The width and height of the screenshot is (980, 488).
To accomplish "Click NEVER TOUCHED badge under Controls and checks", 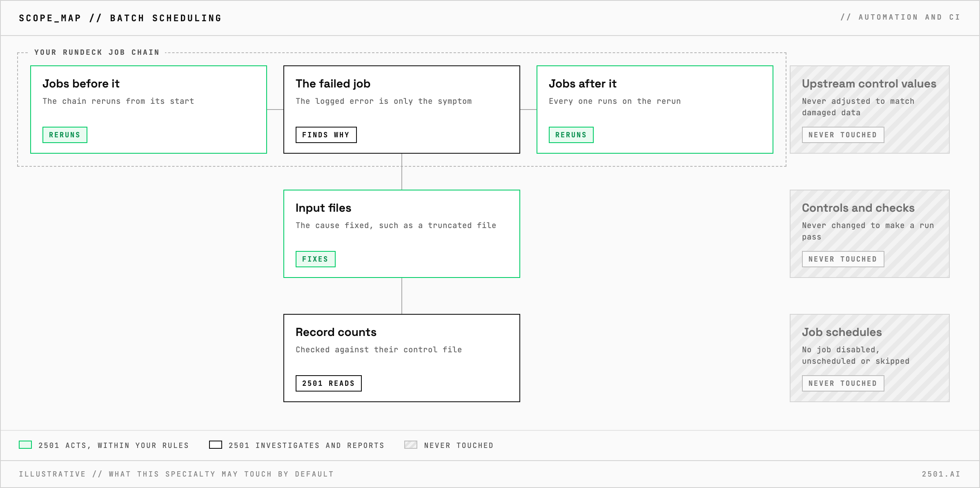I will pos(843,259).
